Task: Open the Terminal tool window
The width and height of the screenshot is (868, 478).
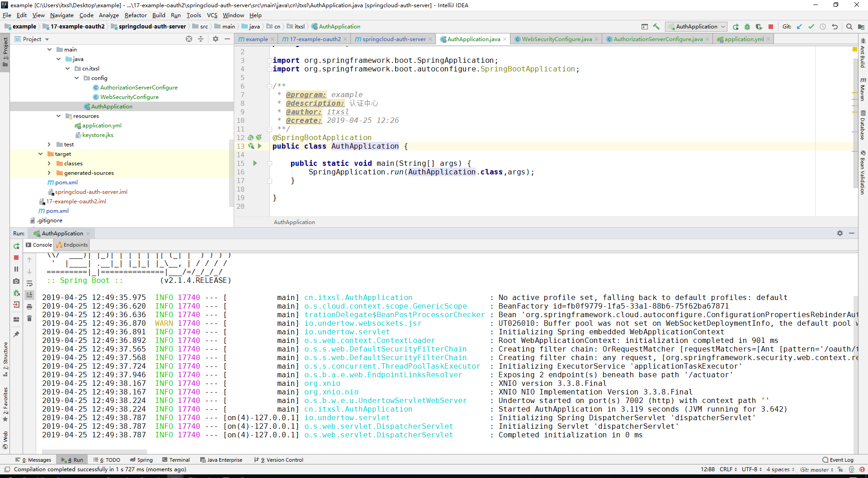Action: 176,460
